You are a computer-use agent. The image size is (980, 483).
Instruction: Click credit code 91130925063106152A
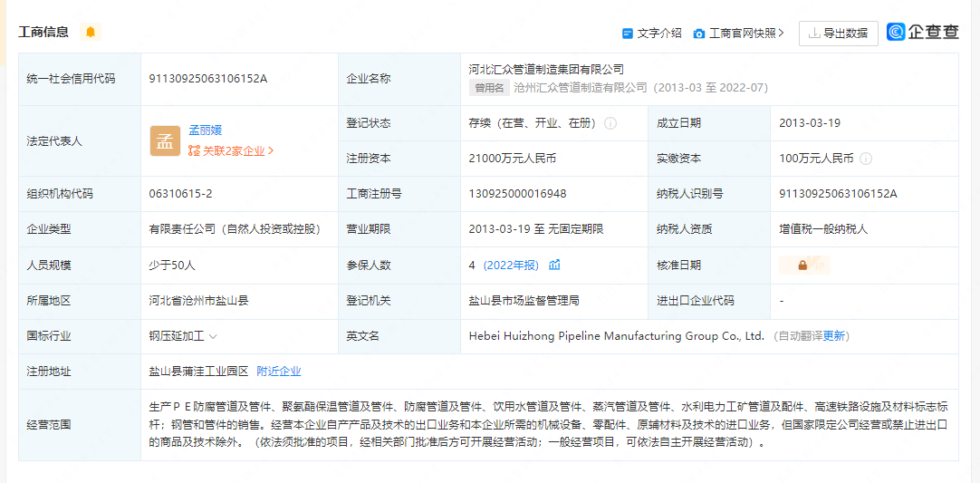pos(208,79)
